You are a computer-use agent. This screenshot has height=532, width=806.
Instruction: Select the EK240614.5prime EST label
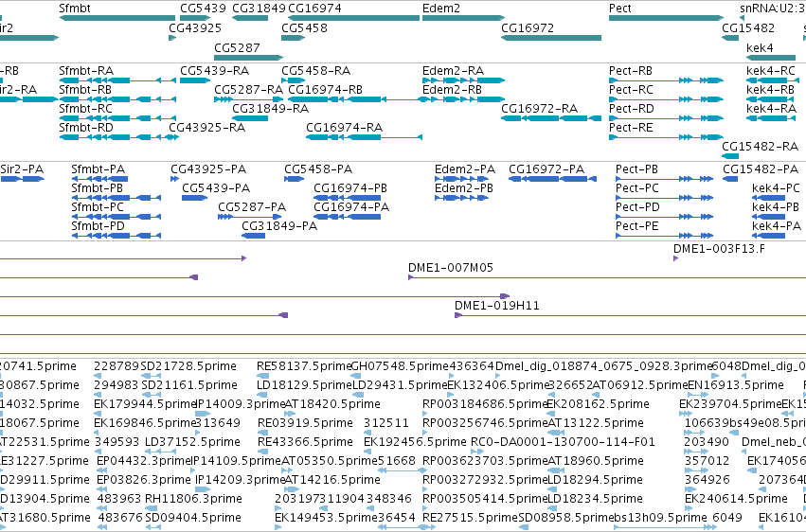(x=736, y=499)
